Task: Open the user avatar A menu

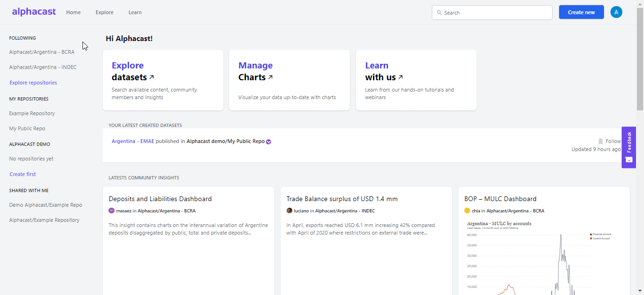Action: (x=616, y=12)
